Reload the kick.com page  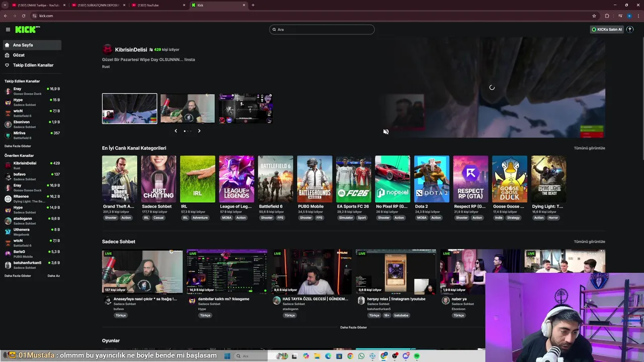tap(23, 16)
